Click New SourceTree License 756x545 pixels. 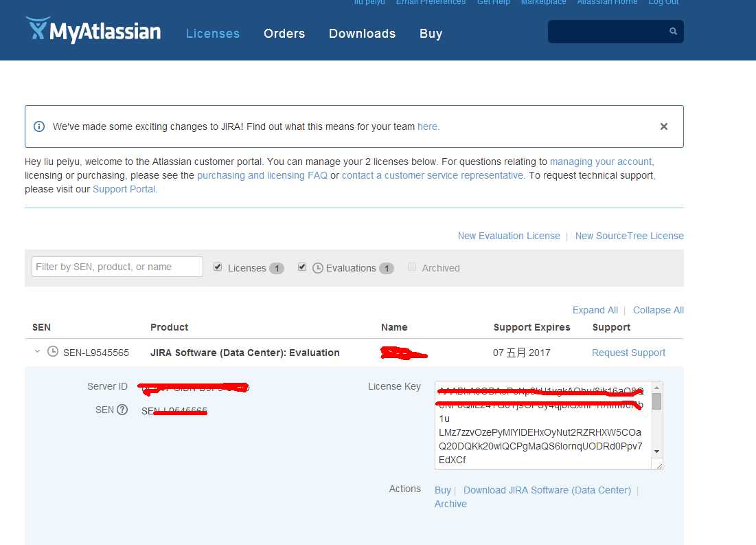(629, 236)
